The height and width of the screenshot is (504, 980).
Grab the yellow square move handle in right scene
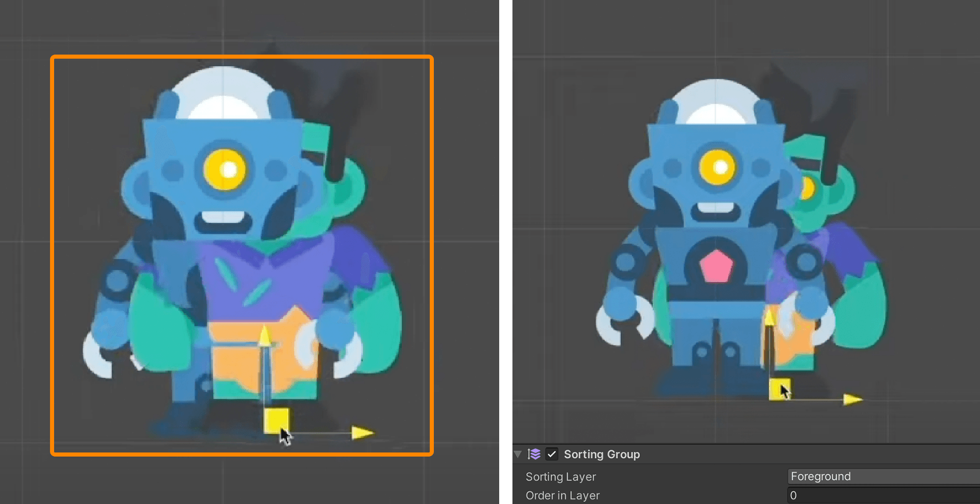tap(779, 390)
